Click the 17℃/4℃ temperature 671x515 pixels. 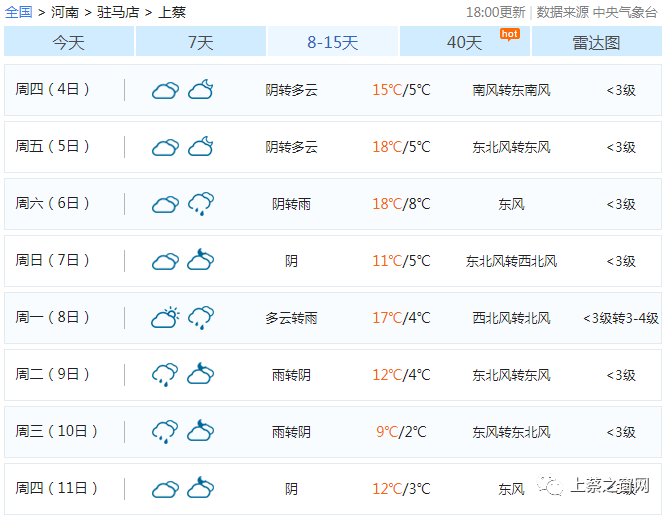pos(401,318)
